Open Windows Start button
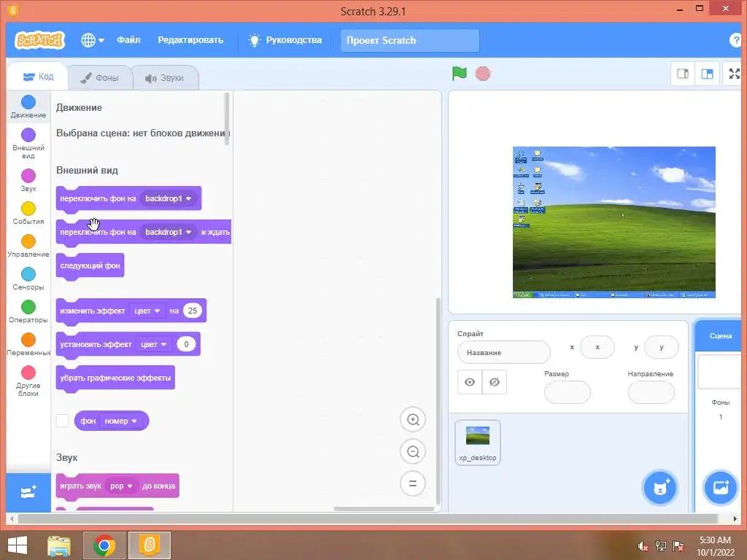This screenshot has width=747, height=560. [x=18, y=545]
